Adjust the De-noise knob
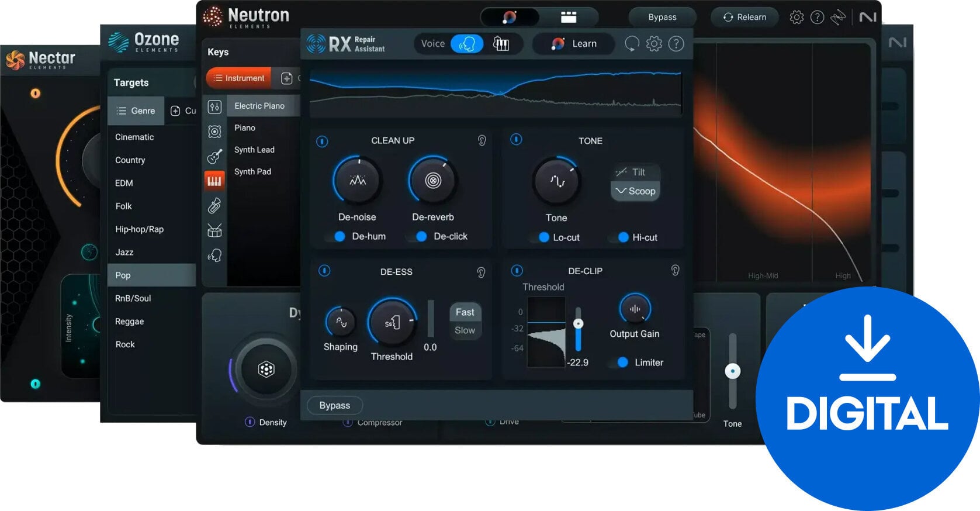 [x=358, y=181]
